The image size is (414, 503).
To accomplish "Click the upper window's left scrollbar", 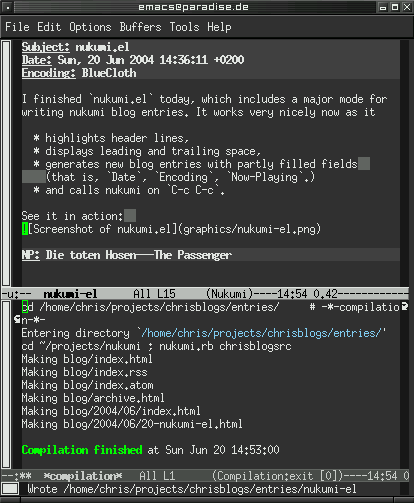I will click(x=6, y=163).
